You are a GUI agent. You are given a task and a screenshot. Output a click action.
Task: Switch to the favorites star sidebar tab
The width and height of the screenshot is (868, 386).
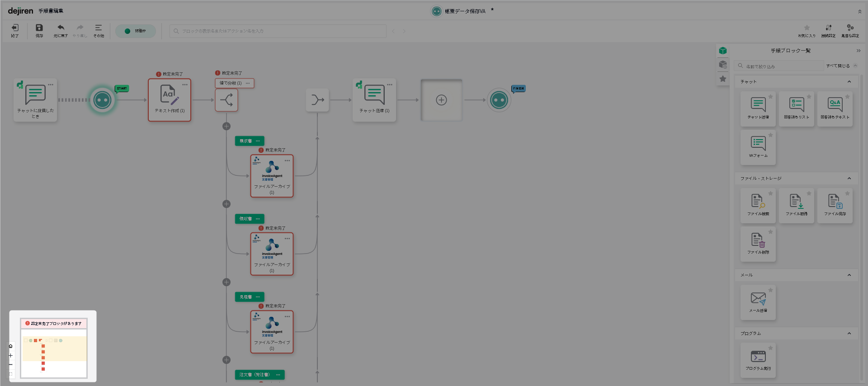point(723,79)
